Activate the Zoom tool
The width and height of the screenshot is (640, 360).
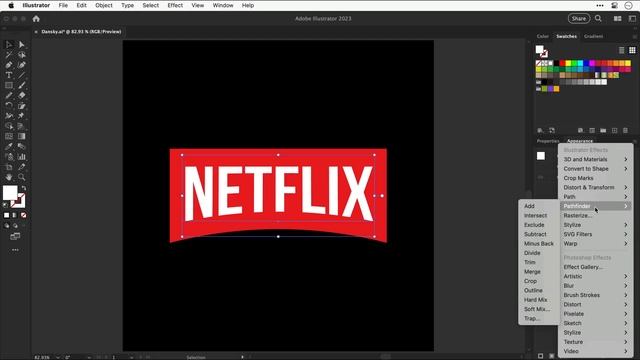[22, 177]
